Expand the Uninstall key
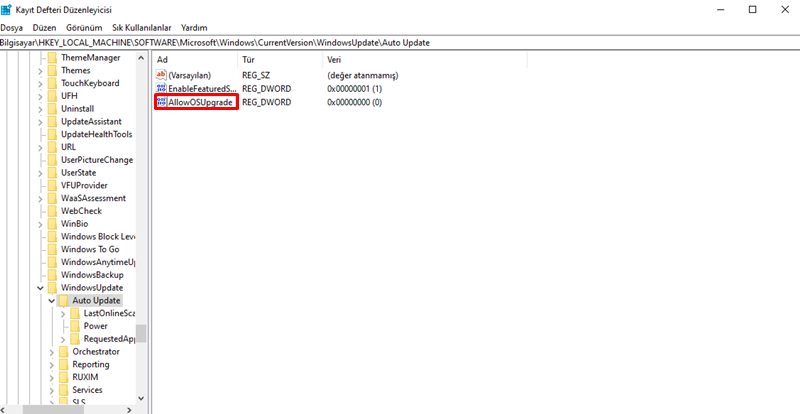The image size is (800, 414). click(x=40, y=109)
